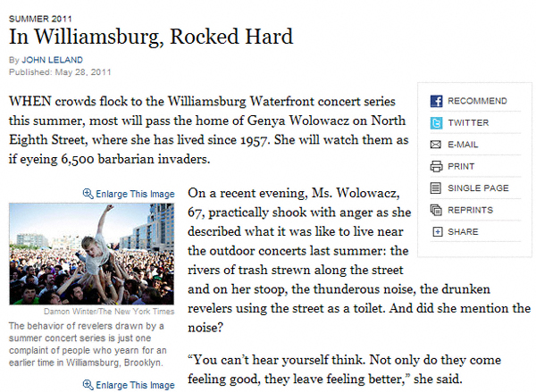Click the Facebook Recommend icon
The image size is (536, 392).
tap(437, 102)
